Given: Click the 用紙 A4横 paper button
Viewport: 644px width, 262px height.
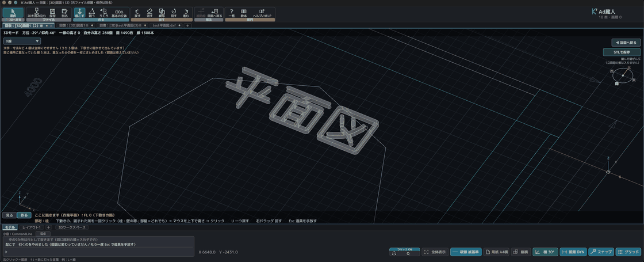Looking at the screenshot, I should point(497,252).
